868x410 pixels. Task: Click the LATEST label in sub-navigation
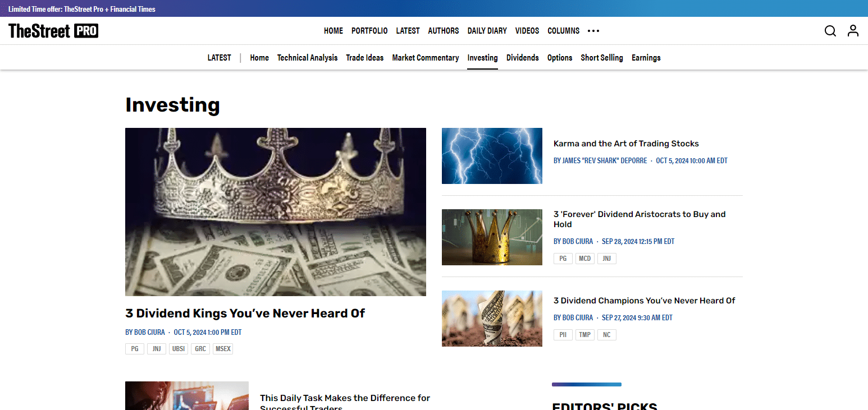[x=219, y=58]
